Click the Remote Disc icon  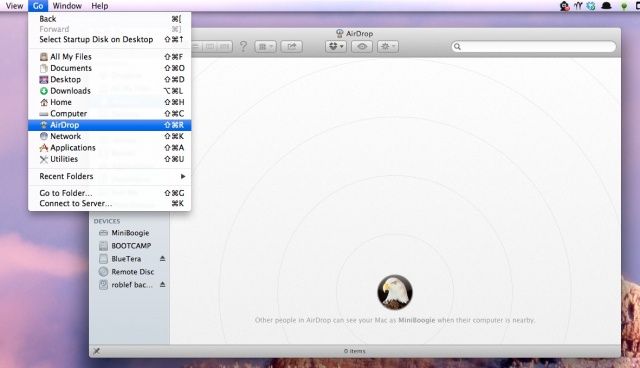[x=103, y=272]
